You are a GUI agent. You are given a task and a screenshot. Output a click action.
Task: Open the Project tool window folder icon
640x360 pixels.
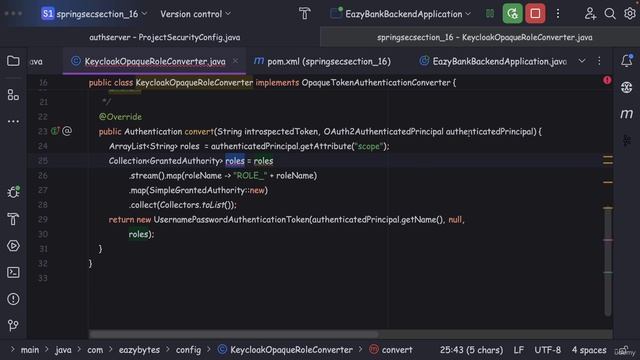pos(13,61)
